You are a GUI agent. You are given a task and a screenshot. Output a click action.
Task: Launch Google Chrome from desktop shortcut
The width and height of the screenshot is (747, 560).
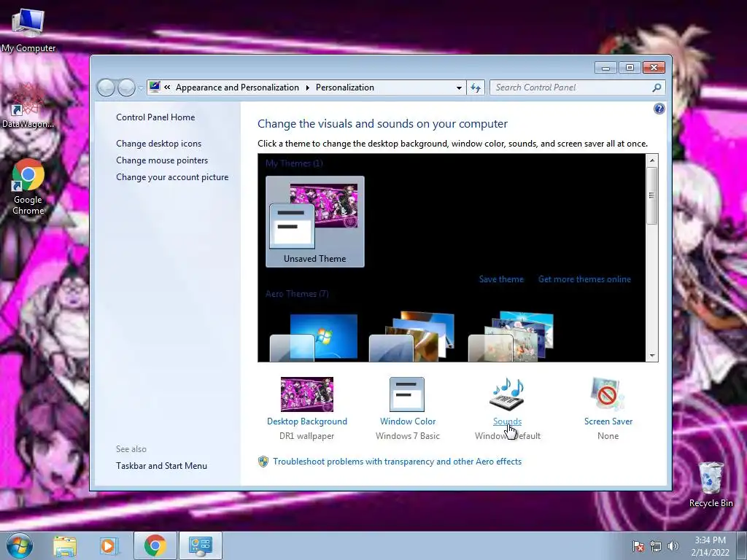(28, 187)
